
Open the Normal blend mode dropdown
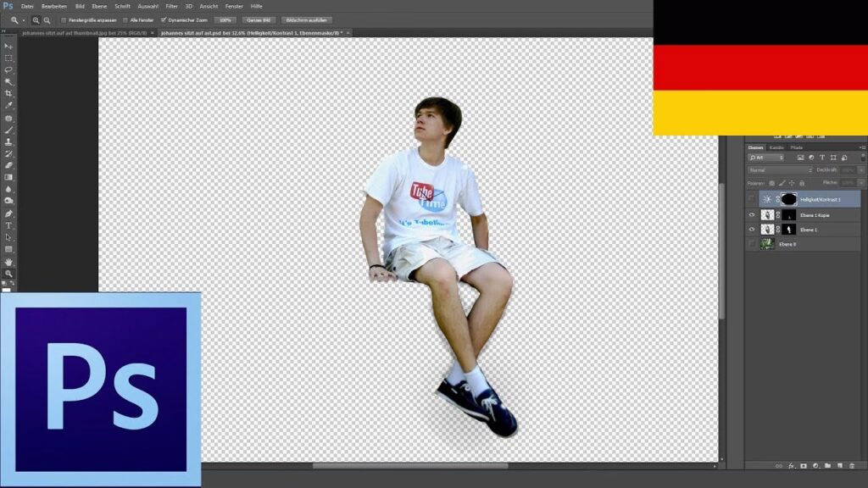pos(779,170)
